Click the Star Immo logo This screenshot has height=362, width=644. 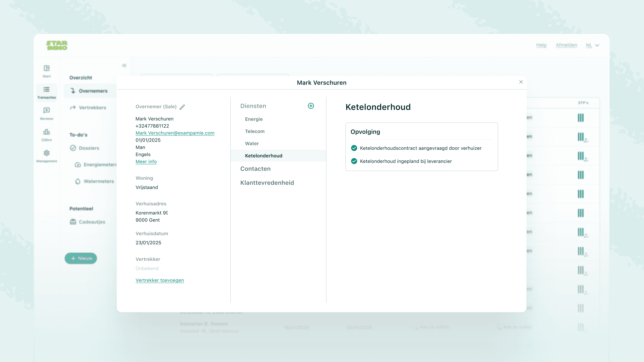tap(57, 45)
